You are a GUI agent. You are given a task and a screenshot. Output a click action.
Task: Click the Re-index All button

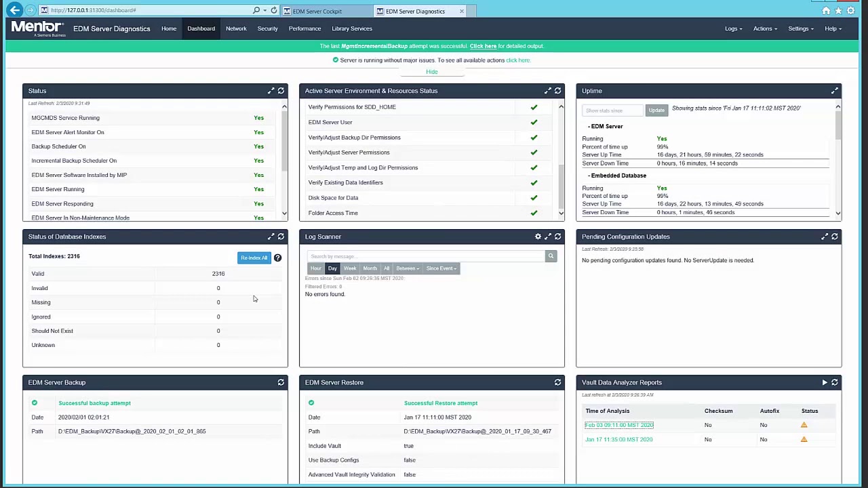(254, 258)
